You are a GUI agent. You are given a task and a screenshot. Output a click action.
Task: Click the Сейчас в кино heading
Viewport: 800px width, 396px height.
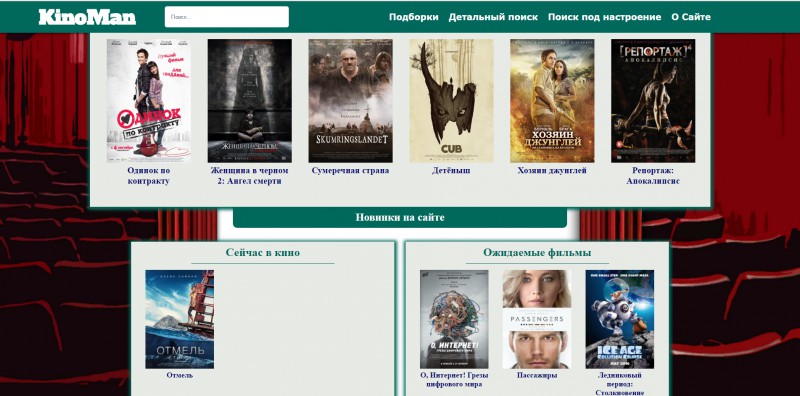pyautogui.click(x=263, y=252)
